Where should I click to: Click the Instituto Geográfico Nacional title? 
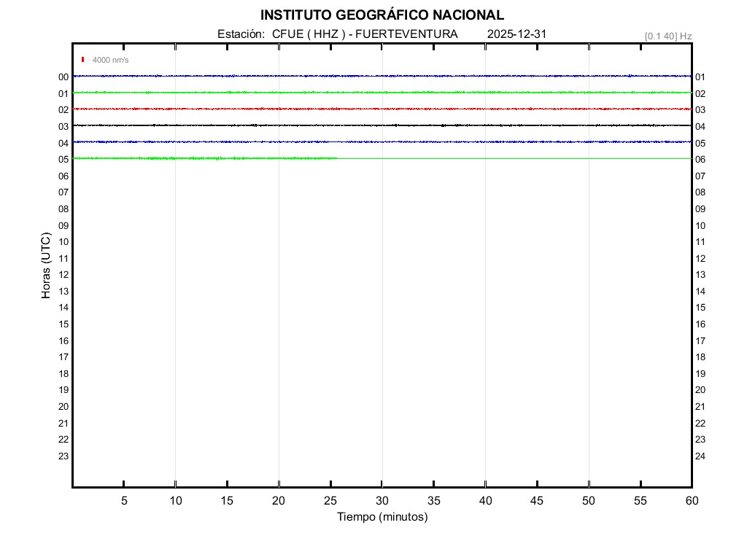tap(382, 15)
